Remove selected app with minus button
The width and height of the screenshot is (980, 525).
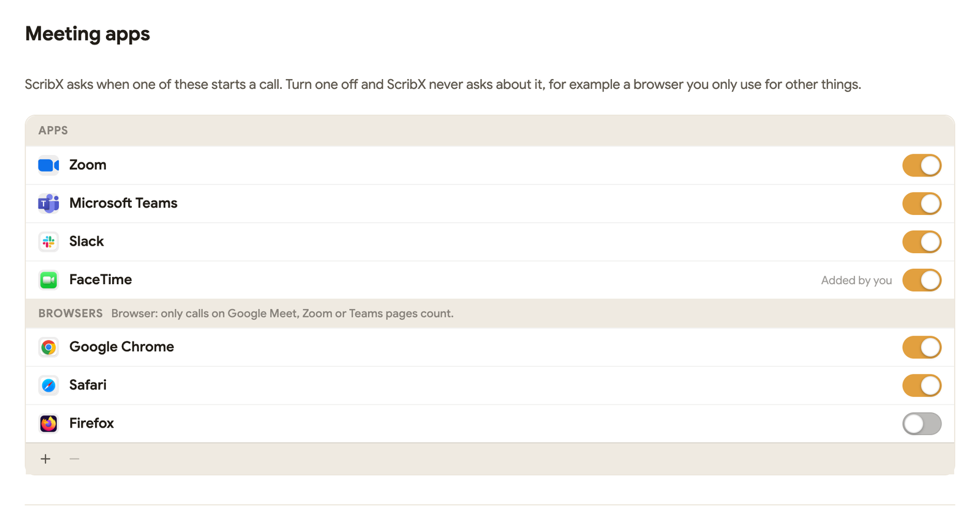[x=74, y=459]
